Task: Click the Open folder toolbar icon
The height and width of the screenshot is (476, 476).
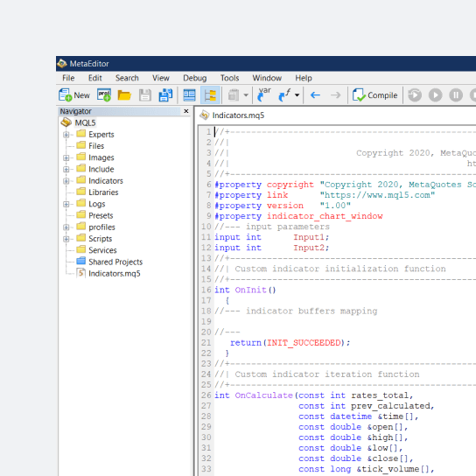Action: pyautogui.click(x=124, y=95)
